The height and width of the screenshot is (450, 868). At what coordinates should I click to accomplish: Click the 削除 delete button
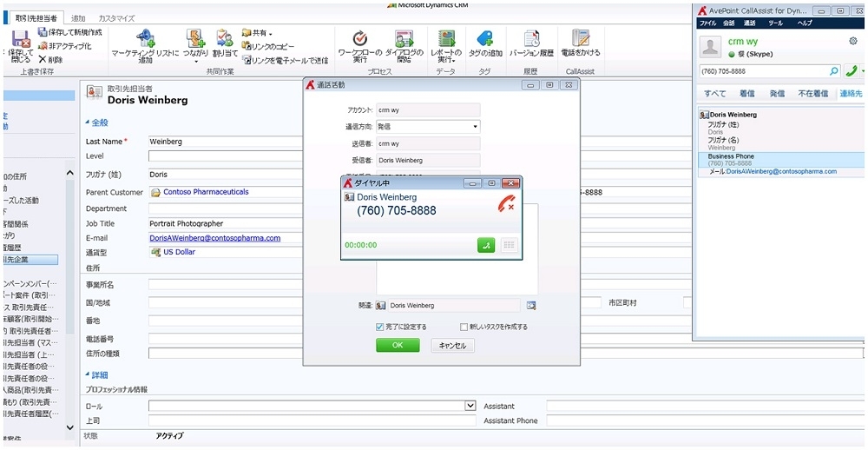pos(50,59)
